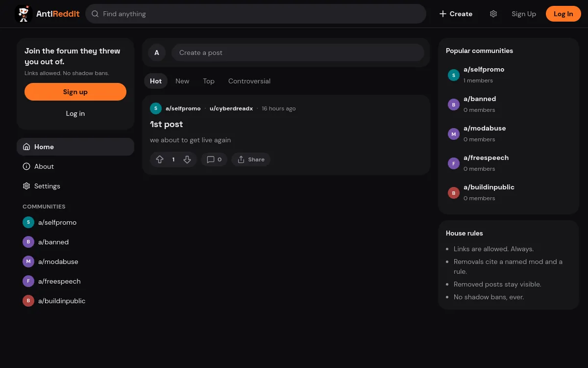
Task: Select the Hot sort tab
Action: click(x=156, y=81)
